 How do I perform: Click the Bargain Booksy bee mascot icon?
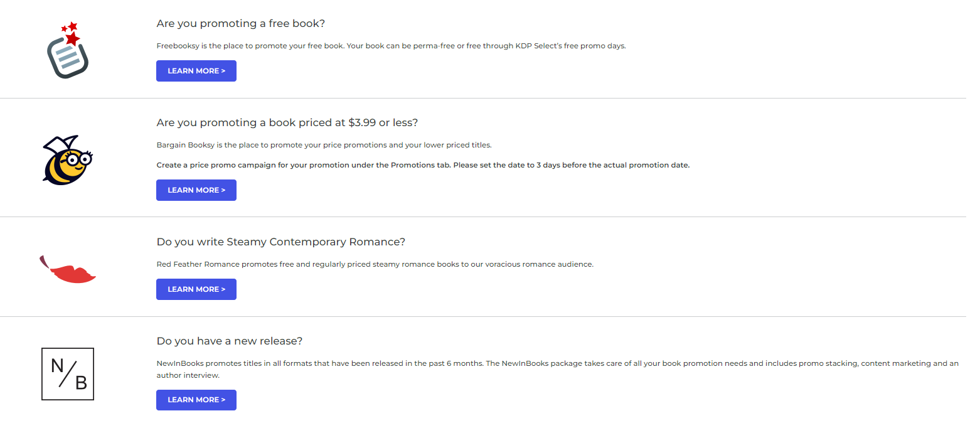click(68, 160)
